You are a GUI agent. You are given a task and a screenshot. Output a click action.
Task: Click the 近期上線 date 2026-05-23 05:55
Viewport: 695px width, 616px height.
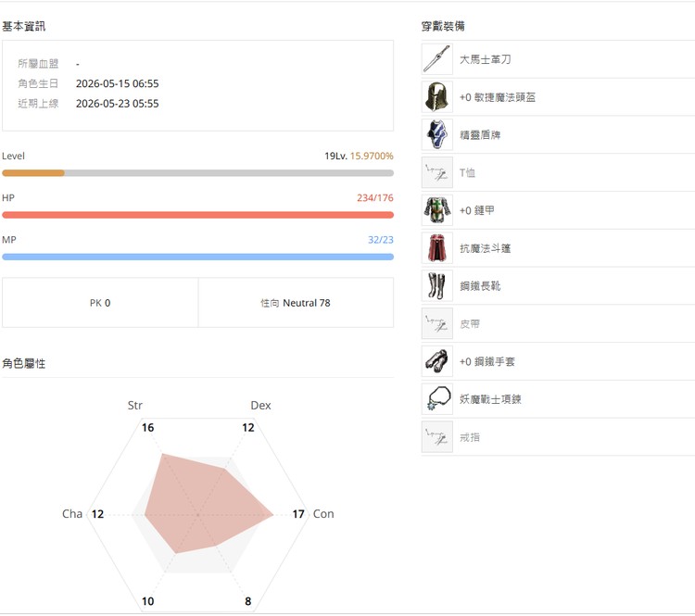(x=117, y=103)
